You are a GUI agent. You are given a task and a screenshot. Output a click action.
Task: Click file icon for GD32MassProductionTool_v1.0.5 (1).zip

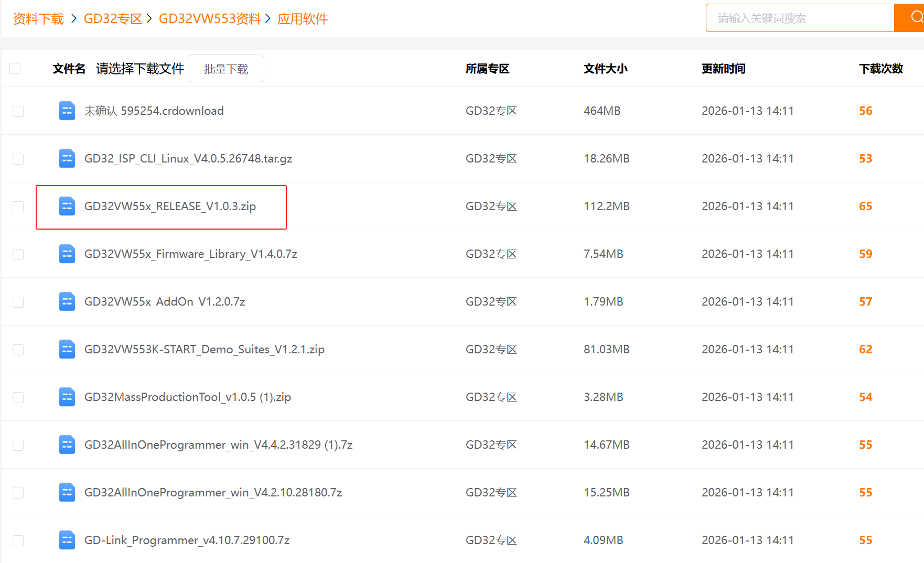coord(67,397)
